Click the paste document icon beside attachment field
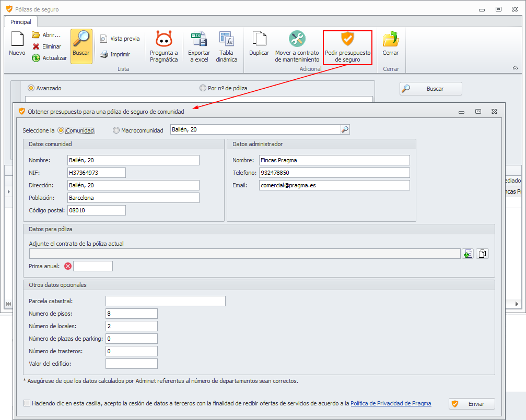Viewport: 526px width, 420px height. point(482,254)
